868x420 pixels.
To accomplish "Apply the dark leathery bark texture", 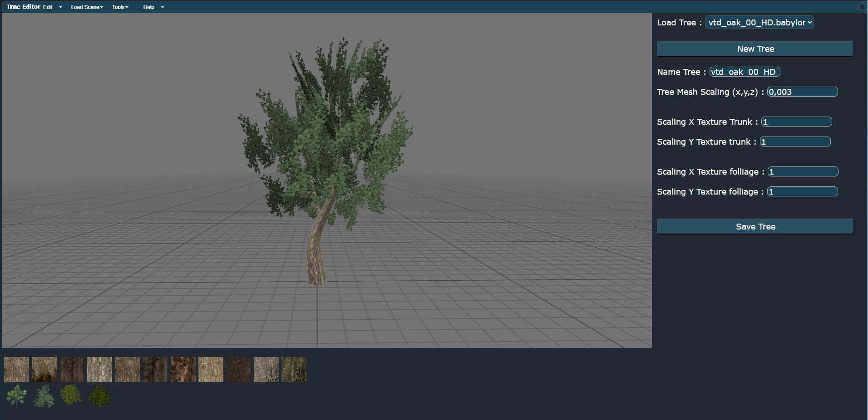I will (238, 369).
